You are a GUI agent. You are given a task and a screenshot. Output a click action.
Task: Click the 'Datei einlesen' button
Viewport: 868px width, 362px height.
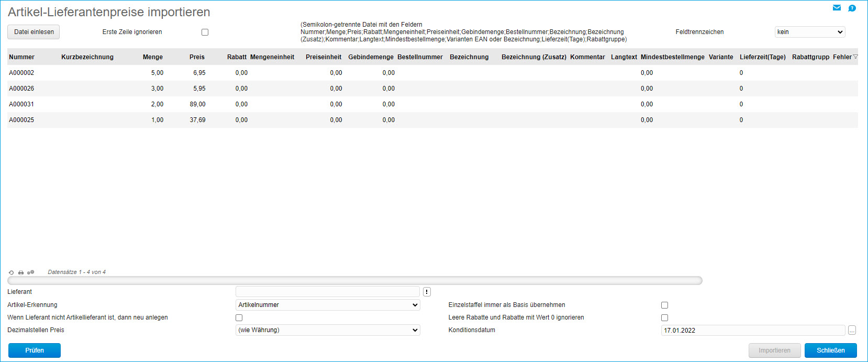point(34,32)
